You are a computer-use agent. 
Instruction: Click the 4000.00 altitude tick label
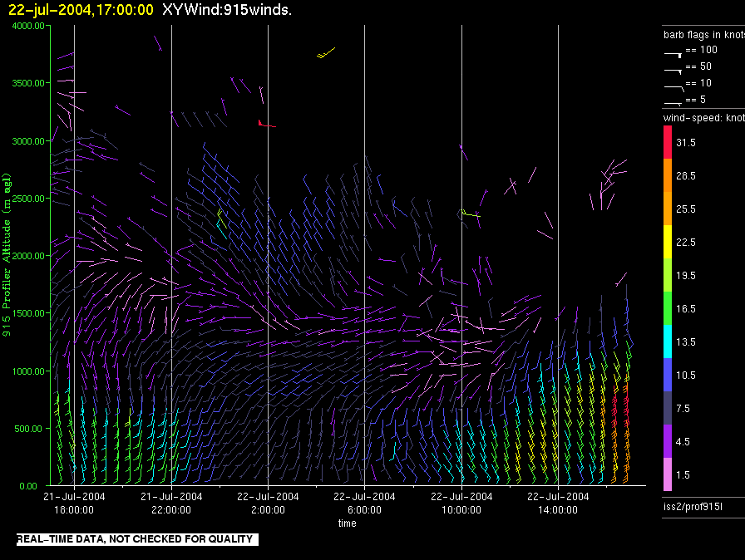pyautogui.click(x=28, y=26)
